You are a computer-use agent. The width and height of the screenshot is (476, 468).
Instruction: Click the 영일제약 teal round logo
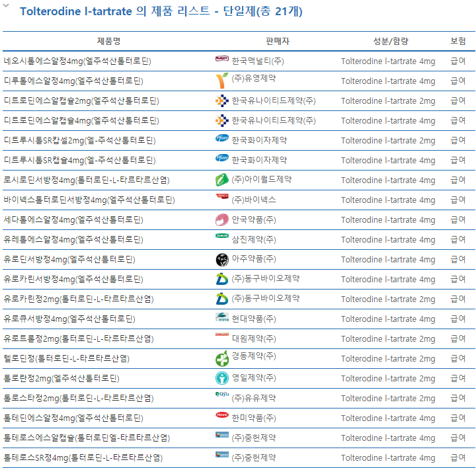click(x=222, y=378)
